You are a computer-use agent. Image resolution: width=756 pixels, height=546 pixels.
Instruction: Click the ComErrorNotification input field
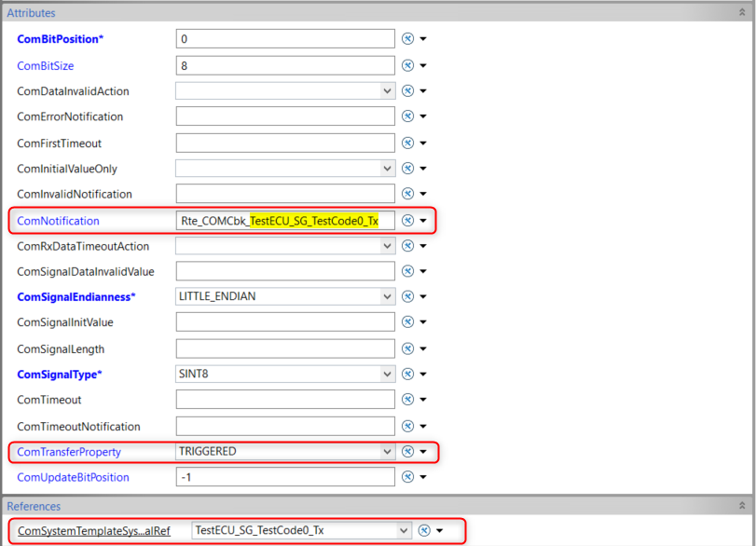(x=285, y=116)
